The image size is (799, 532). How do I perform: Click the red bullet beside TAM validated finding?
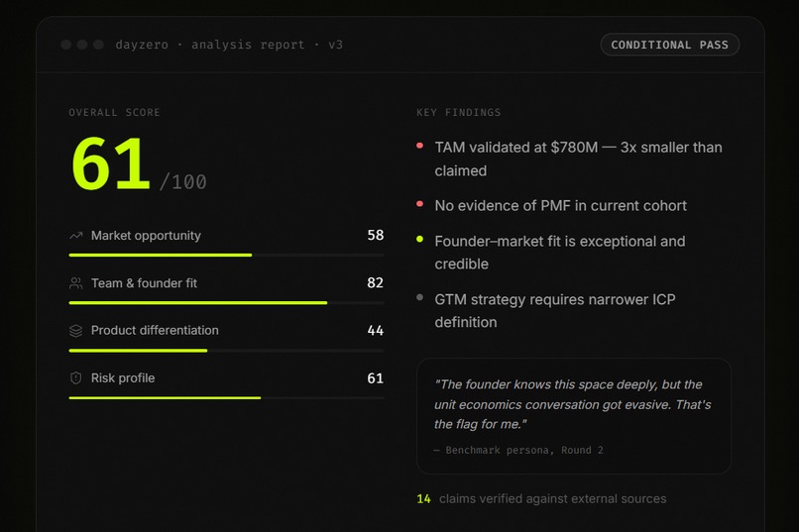[420, 146]
